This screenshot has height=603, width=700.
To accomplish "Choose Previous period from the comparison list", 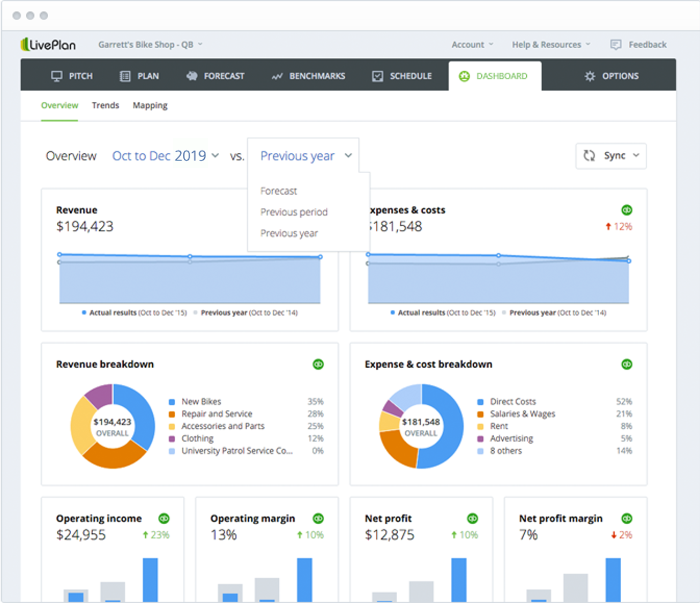I will pos(294,212).
